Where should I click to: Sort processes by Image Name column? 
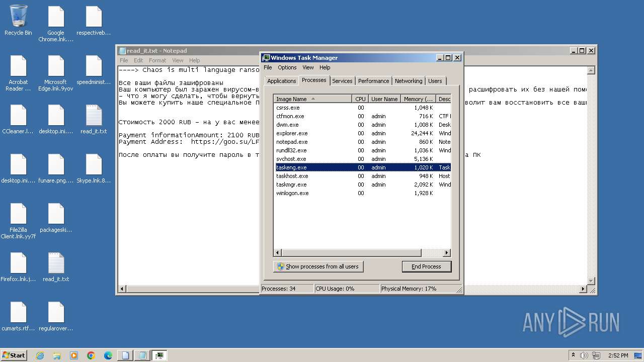(x=313, y=99)
